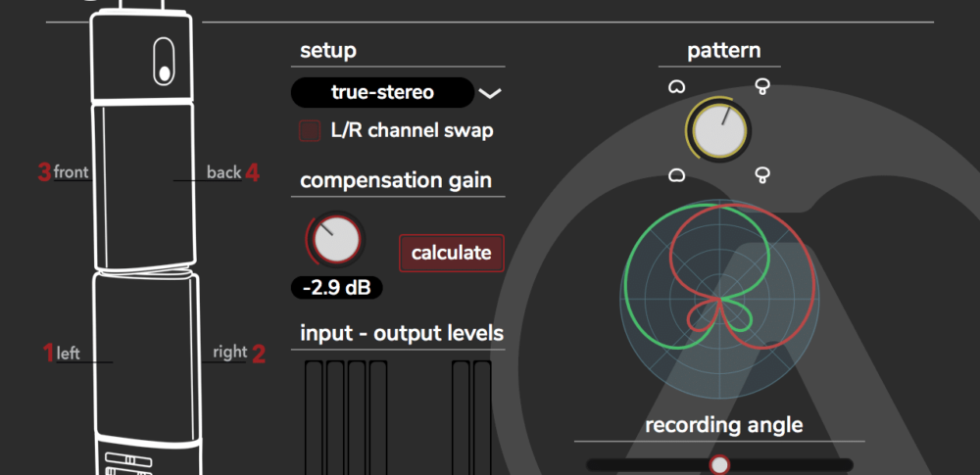
Task: Click the '3 front' capsule label
Action: [x=64, y=171]
